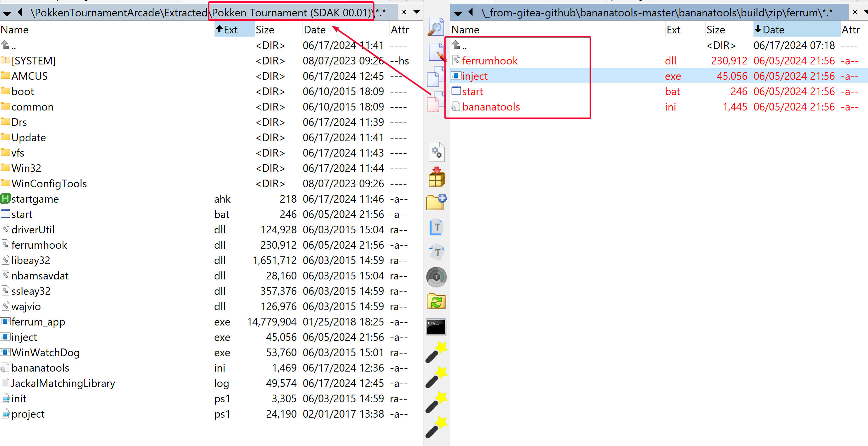Open the file viewer (magnifier) tool
Viewport: 868px width, 446px height.
click(x=436, y=27)
